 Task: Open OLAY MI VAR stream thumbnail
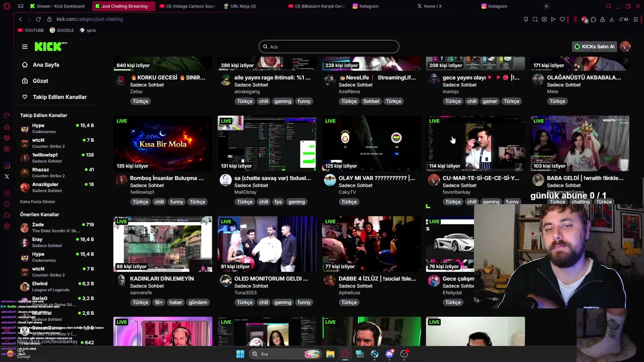coord(371,143)
